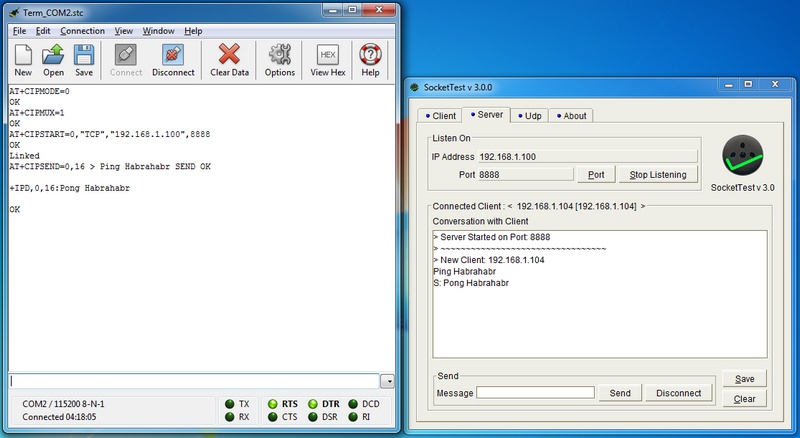This screenshot has width=800, height=438.
Task: Toggle the RTS line indicator
Action: (x=272, y=404)
